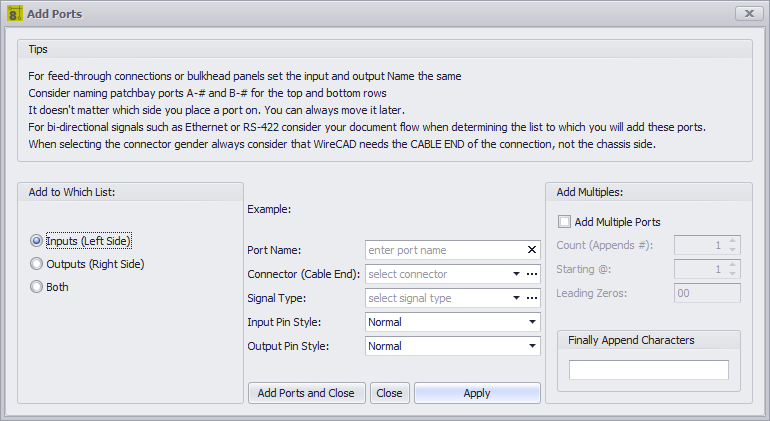Screen dimensions: 770x421
Task: Open signal type browser ellipsis button
Action: point(532,298)
